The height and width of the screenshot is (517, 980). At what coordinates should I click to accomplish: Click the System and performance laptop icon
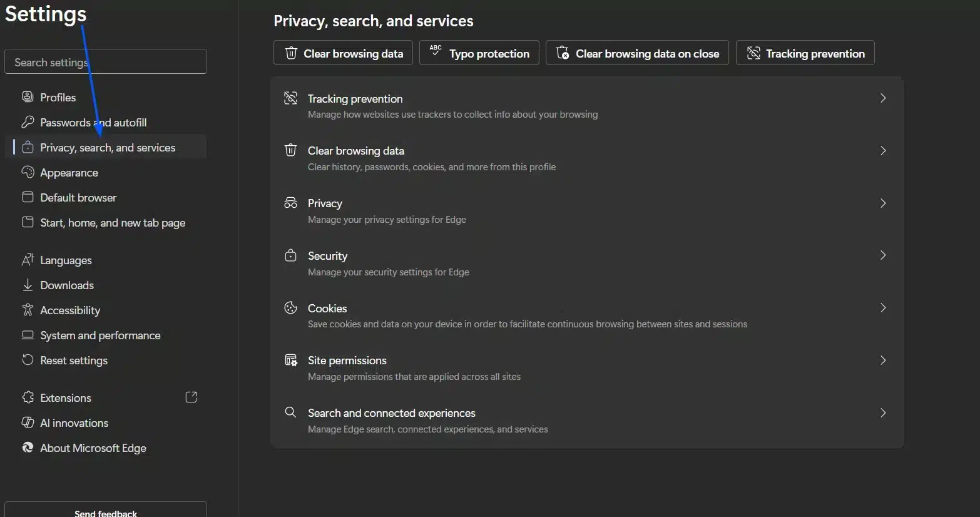(28, 334)
